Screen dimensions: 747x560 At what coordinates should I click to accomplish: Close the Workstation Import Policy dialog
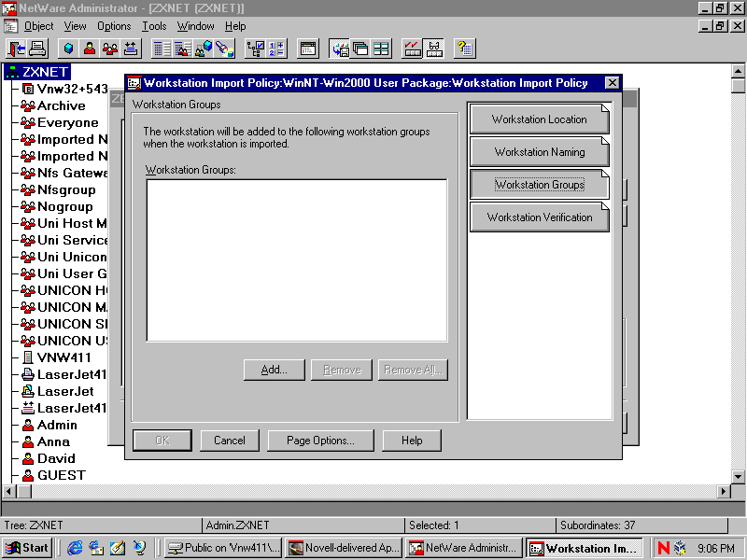click(x=612, y=83)
